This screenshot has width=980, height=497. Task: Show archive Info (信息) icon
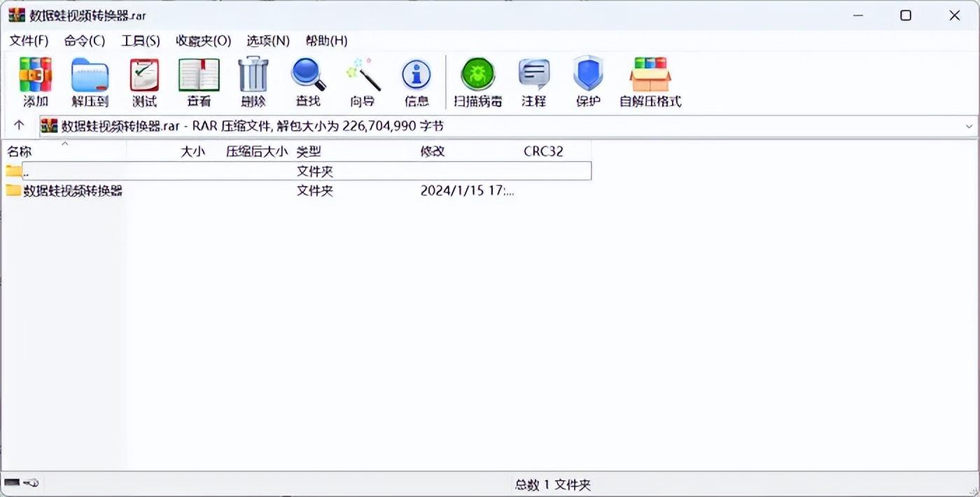click(x=416, y=83)
